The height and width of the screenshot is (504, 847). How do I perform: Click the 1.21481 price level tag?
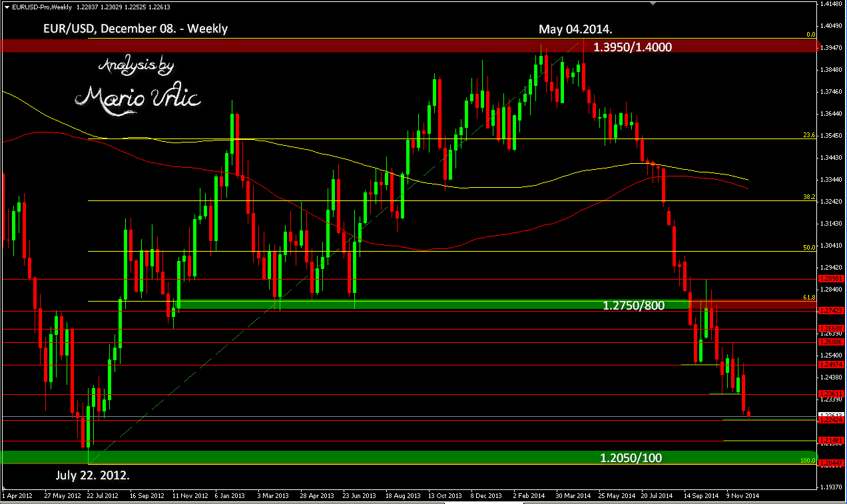(x=830, y=441)
